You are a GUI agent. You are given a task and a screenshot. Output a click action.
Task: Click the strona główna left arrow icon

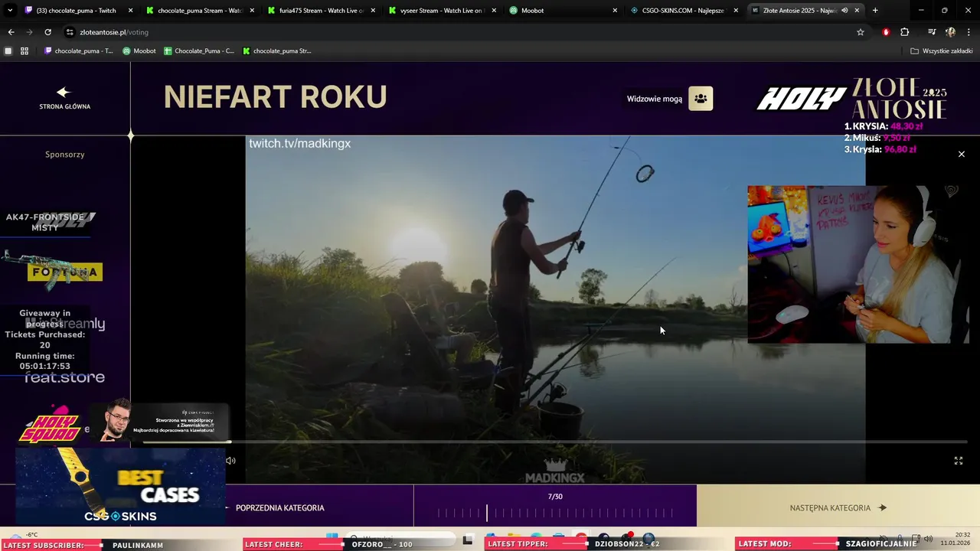[64, 93]
